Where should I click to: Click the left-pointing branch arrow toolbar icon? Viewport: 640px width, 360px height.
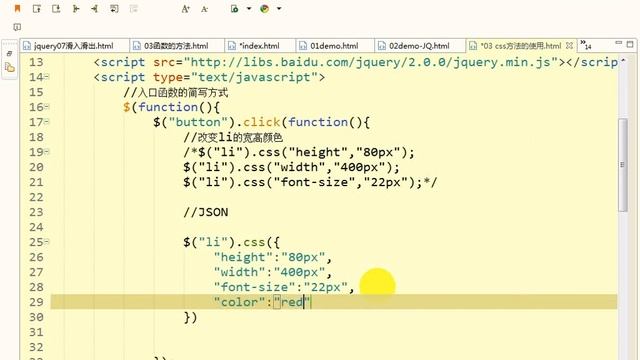(94, 9)
